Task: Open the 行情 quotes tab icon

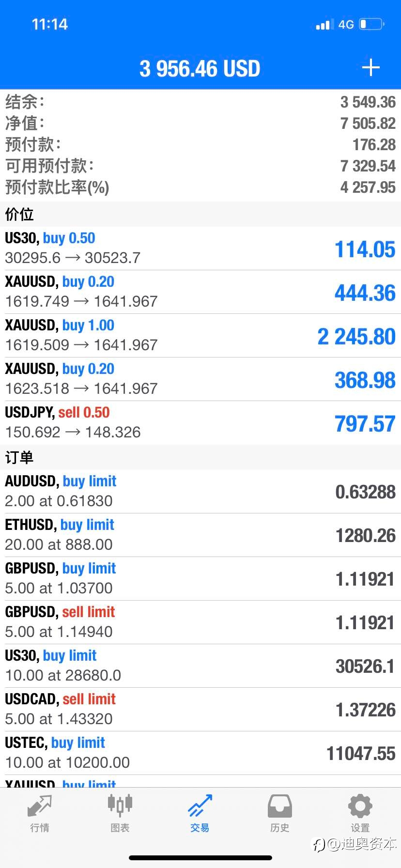Action: (x=40, y=806)
